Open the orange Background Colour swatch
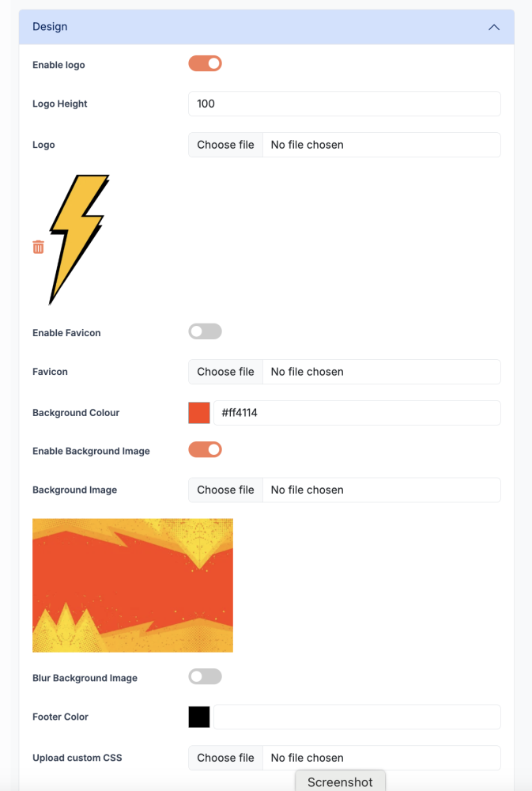Viewport: 532px width, 791px height. tap(199, 413)
